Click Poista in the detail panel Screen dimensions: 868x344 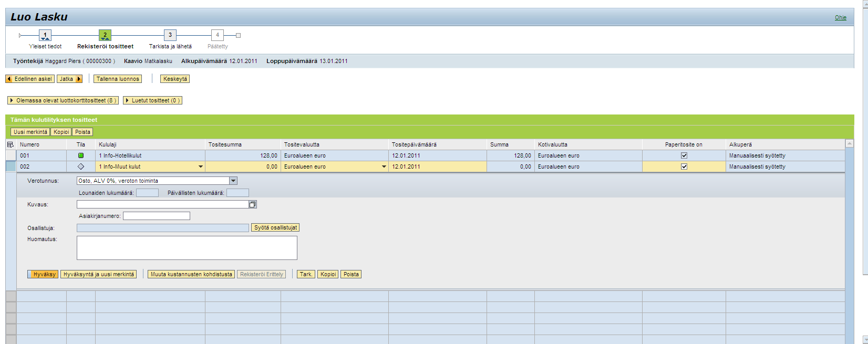click(351, 274)
